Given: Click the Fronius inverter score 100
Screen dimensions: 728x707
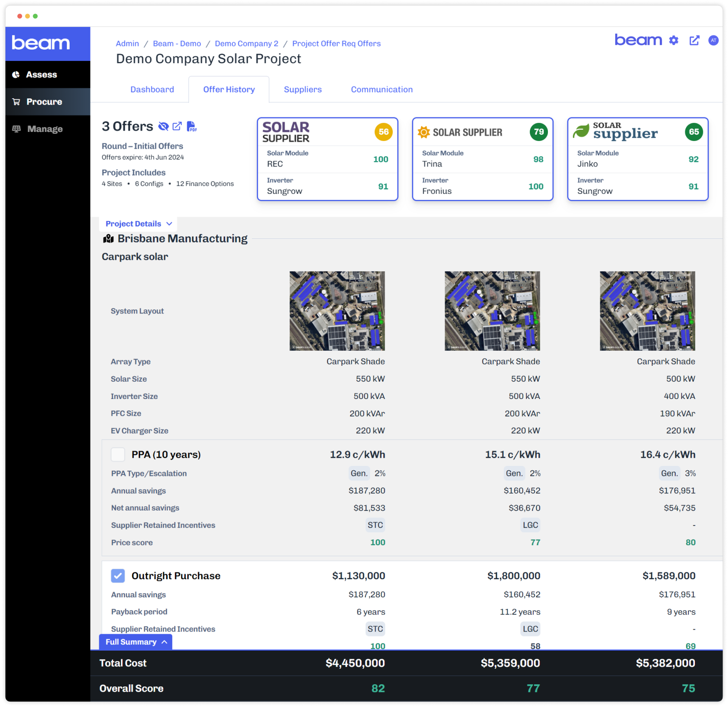Looking at the screenshot, I should click(536, 187).
